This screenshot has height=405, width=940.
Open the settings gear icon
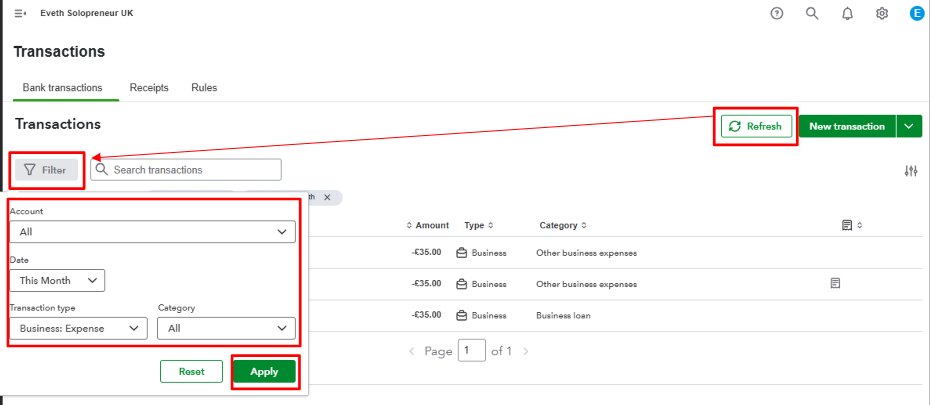882,14
